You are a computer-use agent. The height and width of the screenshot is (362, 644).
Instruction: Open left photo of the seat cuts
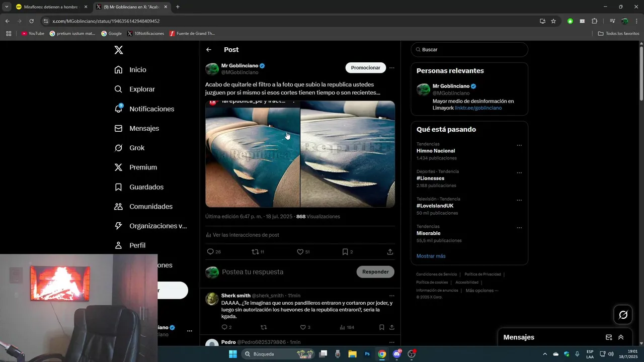pos(252,154)
